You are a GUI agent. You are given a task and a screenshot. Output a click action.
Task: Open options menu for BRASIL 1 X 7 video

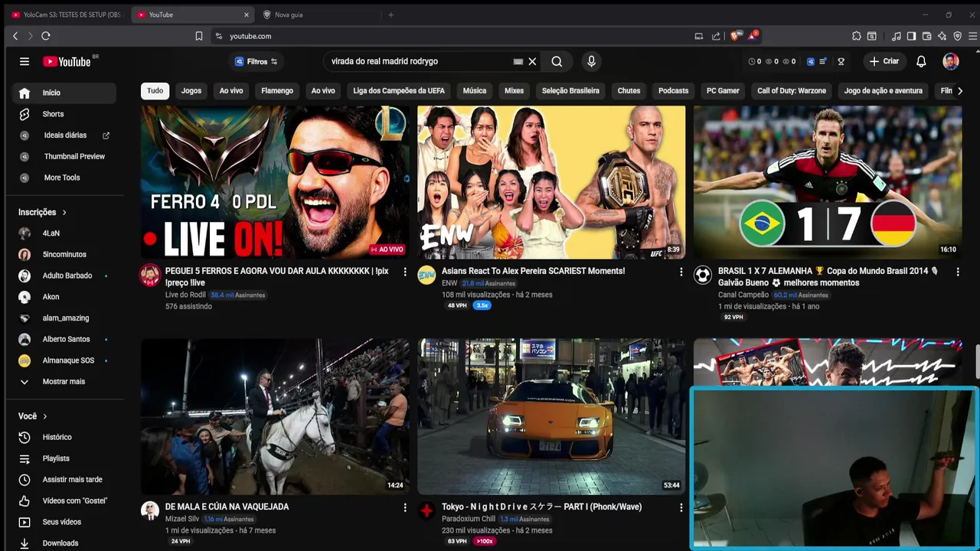coord(958,272)
